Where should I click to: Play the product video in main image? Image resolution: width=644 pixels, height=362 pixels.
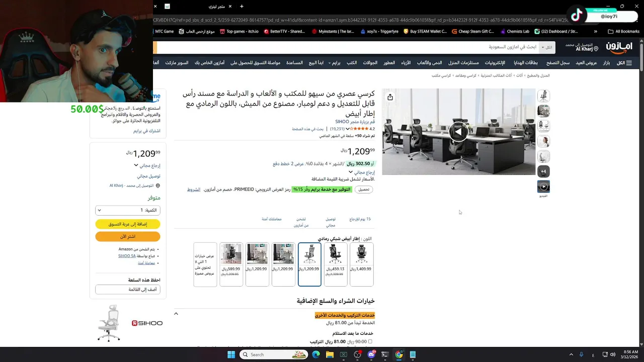(458, 132)
